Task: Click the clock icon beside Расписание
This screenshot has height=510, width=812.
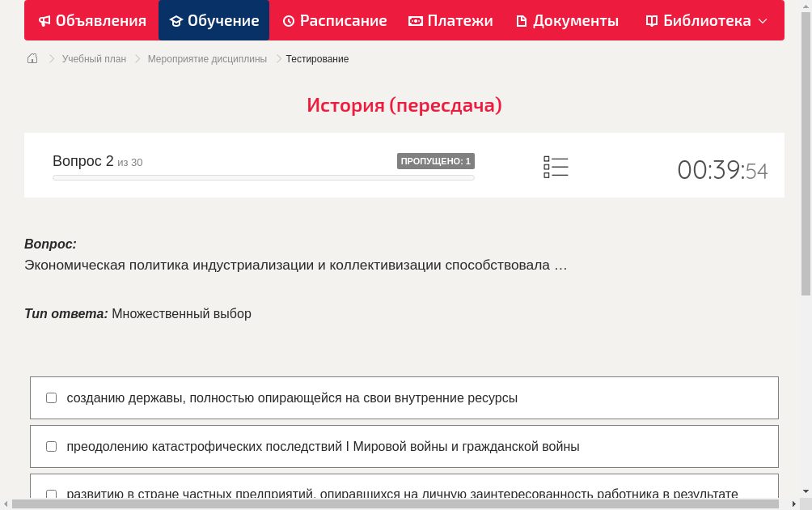Action: 289,20
